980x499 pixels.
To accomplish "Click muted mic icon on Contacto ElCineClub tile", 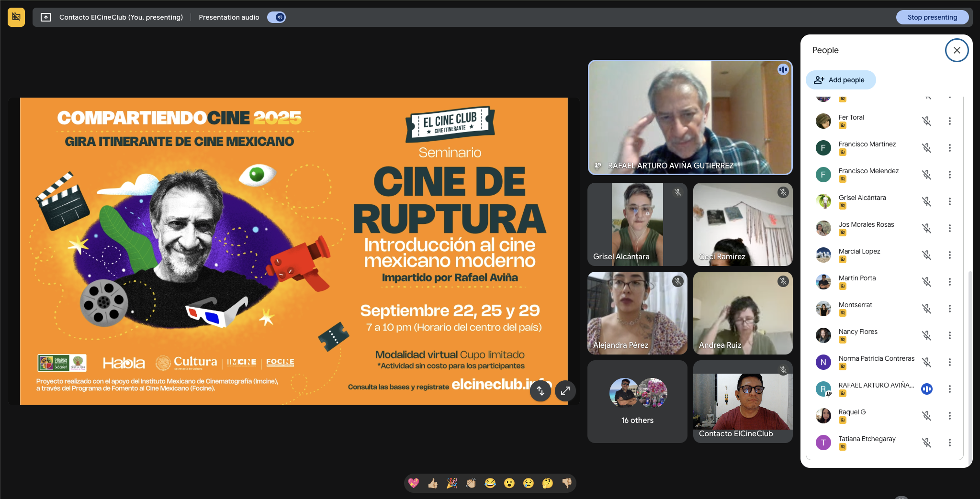I will pyautogui.click(x=783, y=370).
